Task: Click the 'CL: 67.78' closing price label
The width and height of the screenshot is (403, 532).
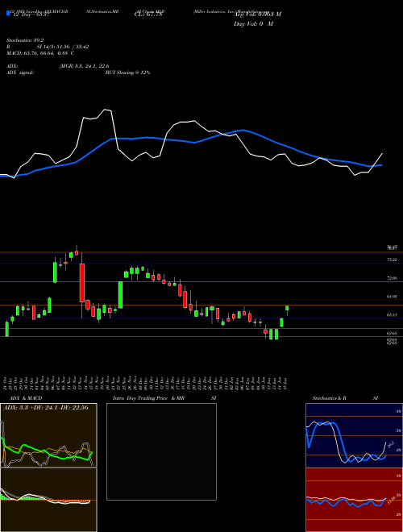Action: pyautogui.click(x=150, y=14)
